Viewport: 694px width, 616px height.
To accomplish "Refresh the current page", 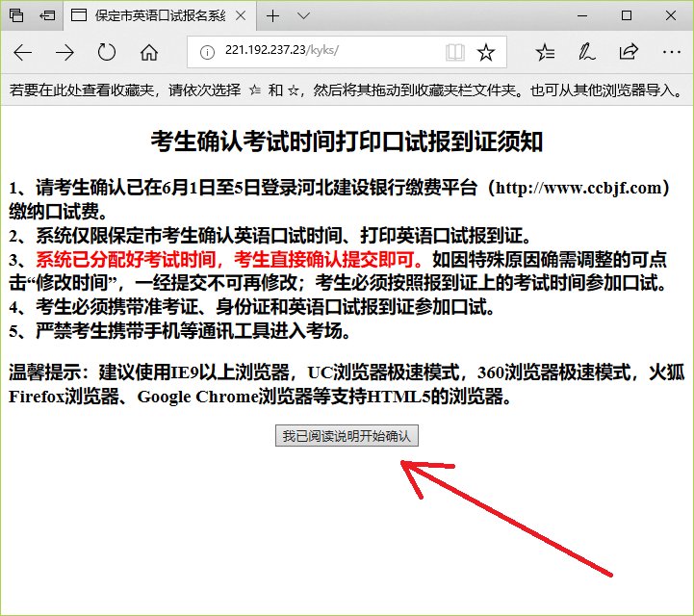I will [107, 52].
